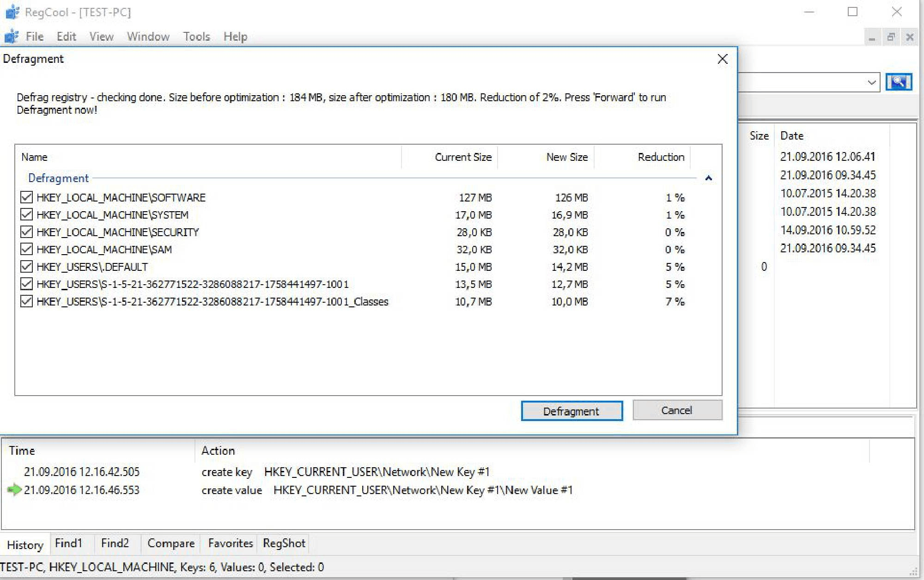924x580 pixels.
Task: Uncheck HKEY_USERS\.DEFAULT checkbox
Action: [x=27, y=267]
